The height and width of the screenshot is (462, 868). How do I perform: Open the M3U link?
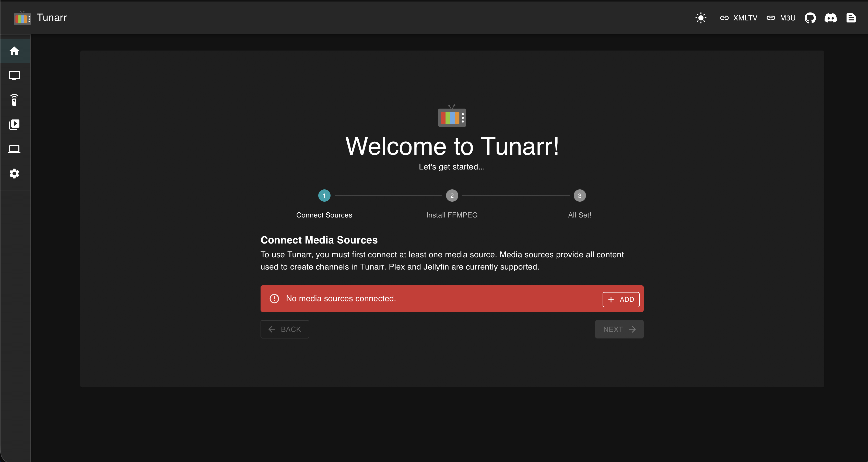[781, 18]
